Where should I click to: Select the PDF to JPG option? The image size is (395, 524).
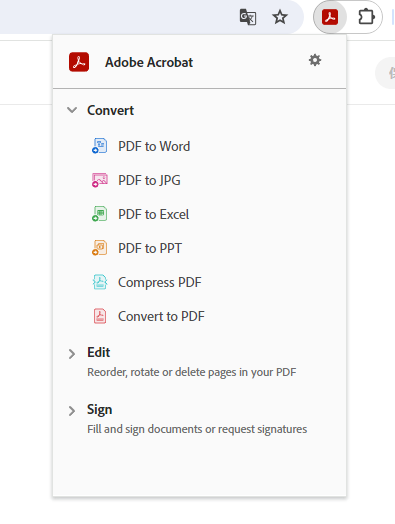pos(149,180)
